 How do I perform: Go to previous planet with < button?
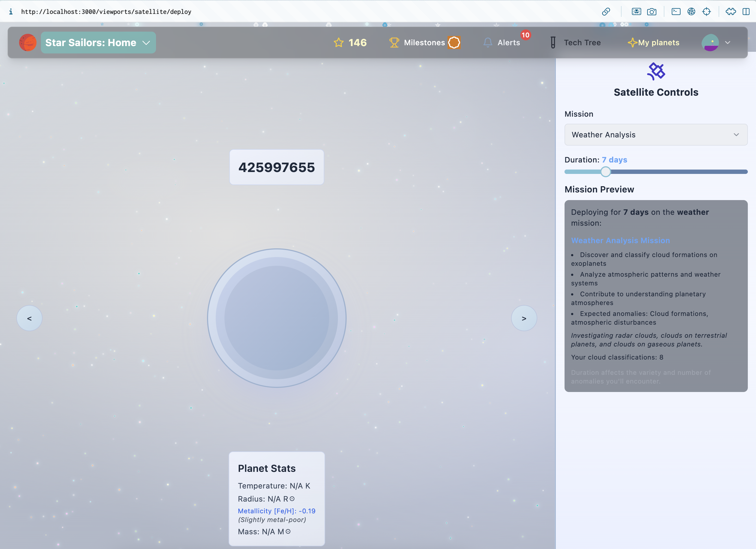(29, 318)
